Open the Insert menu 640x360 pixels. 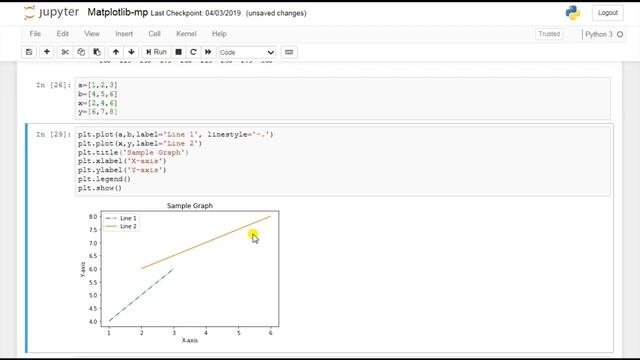124,34
